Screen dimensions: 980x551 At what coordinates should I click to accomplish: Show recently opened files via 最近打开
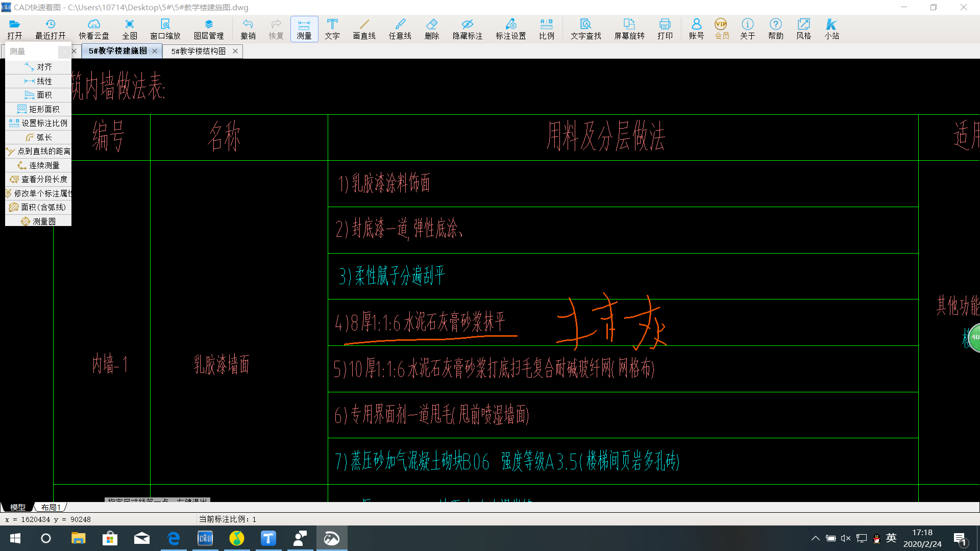(x=51, y=29)
